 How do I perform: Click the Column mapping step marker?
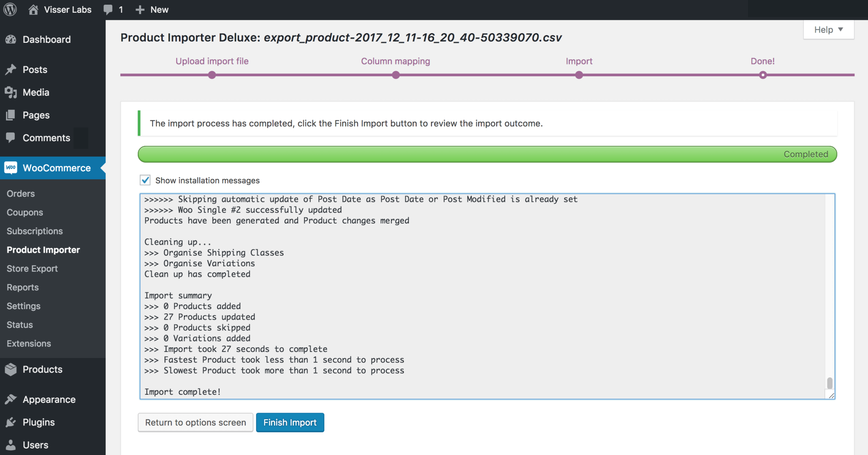395,75
